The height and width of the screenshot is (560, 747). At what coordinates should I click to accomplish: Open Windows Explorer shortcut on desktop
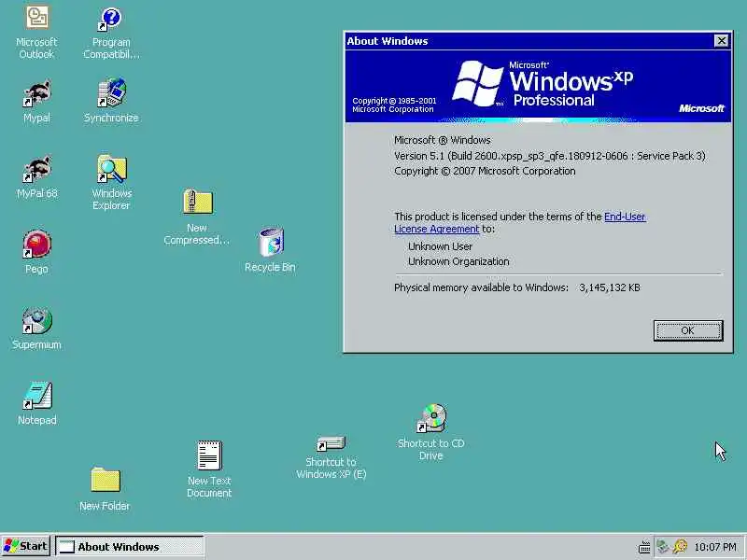[111, 182]
